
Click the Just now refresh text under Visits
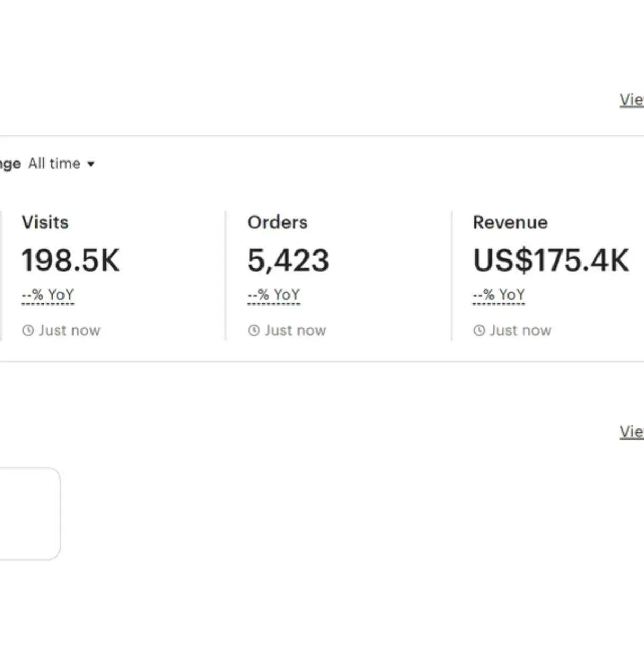coord(69,330)
